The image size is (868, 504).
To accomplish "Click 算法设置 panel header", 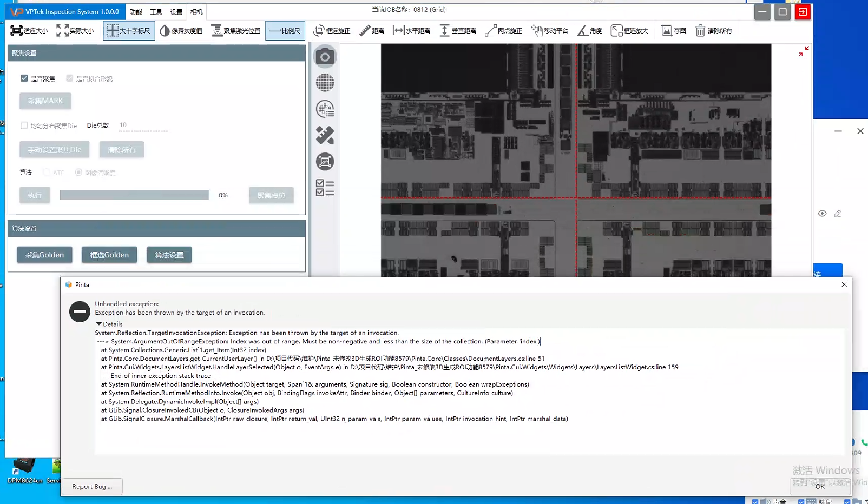I will click(156, 228).
